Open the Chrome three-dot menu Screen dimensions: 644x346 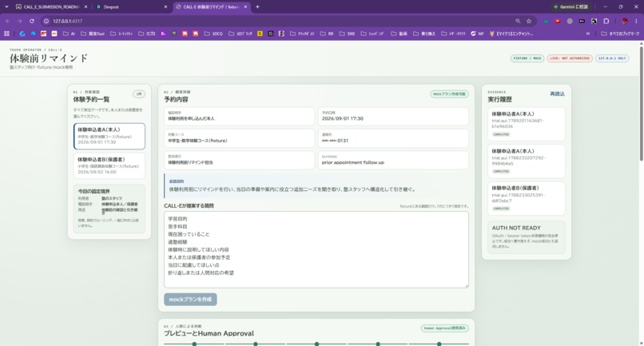[x=637, y=21]
